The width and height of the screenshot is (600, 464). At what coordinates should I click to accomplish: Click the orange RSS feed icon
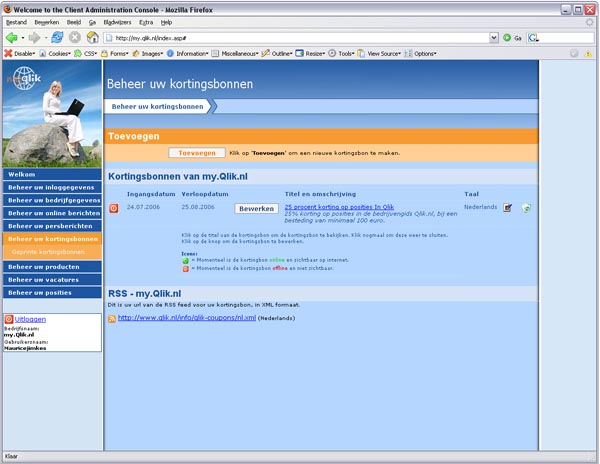112,318
